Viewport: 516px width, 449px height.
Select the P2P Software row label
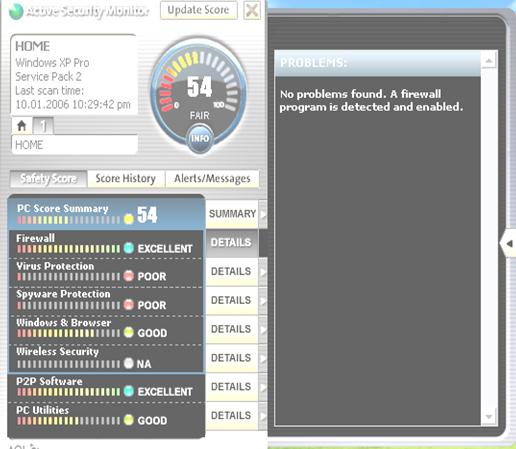pos(49,381)
